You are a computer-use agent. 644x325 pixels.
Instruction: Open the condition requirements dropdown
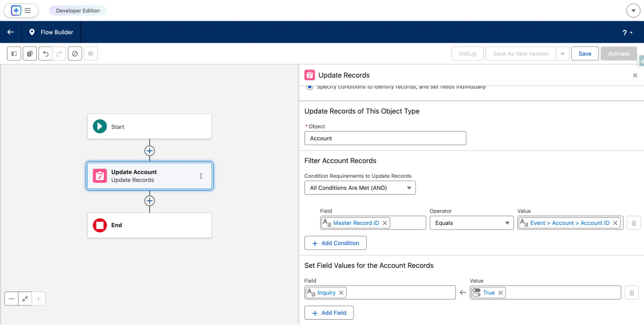(360, 188)
